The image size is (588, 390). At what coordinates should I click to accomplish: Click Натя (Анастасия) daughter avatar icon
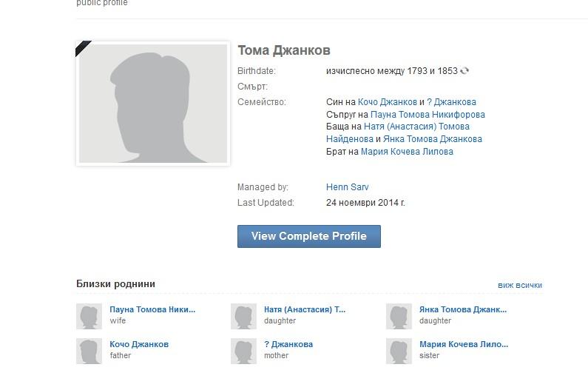coord(243,316)
